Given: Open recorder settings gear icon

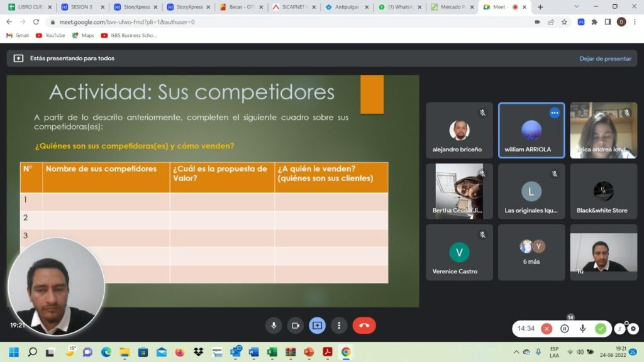Looking at the screenshot, I should tap(633, 328).
